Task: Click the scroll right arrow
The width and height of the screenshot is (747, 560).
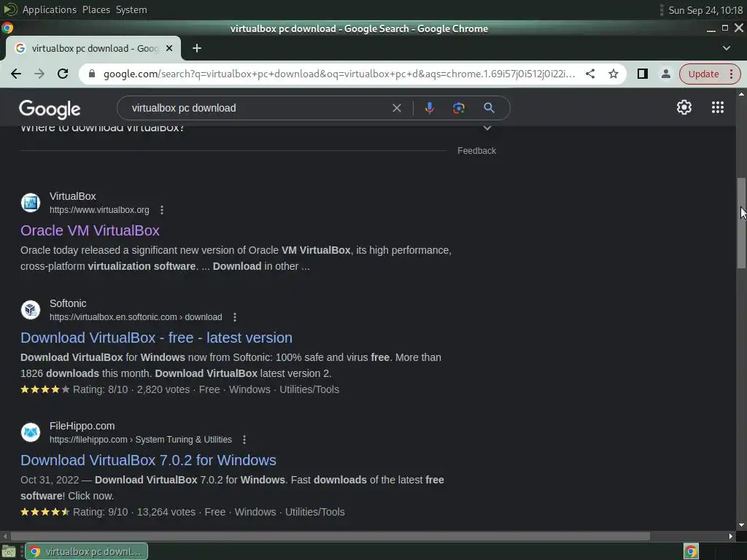Action: [731, 536]
